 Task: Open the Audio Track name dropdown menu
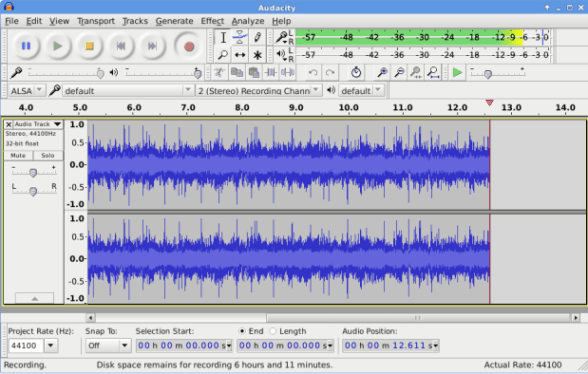37,124
